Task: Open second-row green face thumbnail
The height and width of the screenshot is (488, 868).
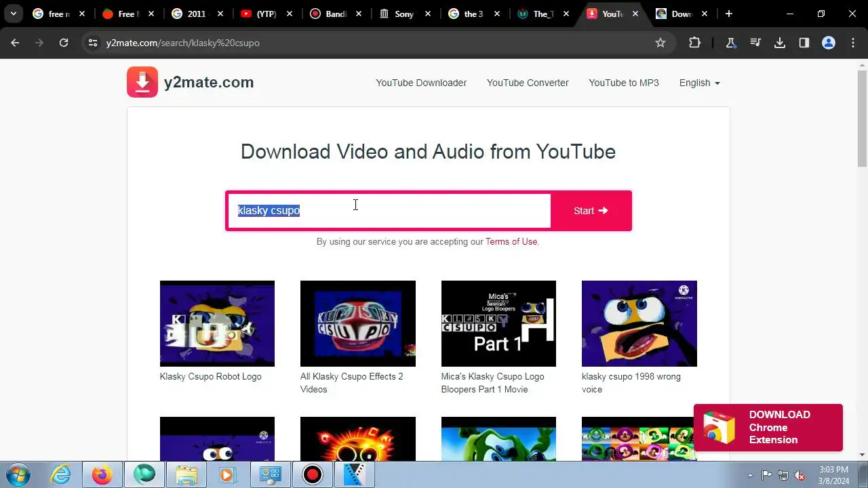Action: click(498, 439)
